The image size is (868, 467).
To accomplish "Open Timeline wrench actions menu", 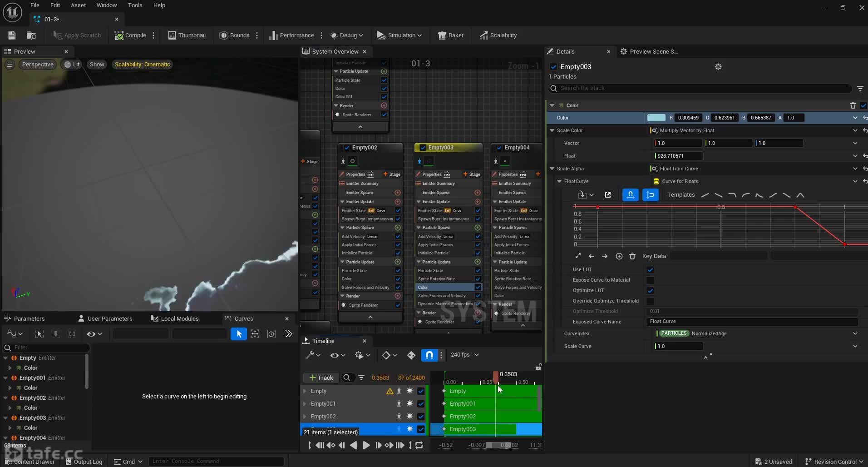I will [x=312, y=355].
